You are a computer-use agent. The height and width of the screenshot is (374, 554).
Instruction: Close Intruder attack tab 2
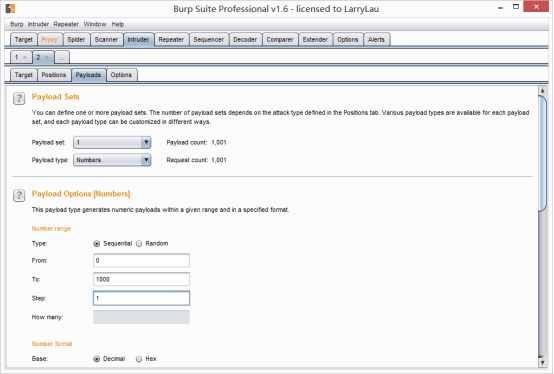click(x=46, y=57)
